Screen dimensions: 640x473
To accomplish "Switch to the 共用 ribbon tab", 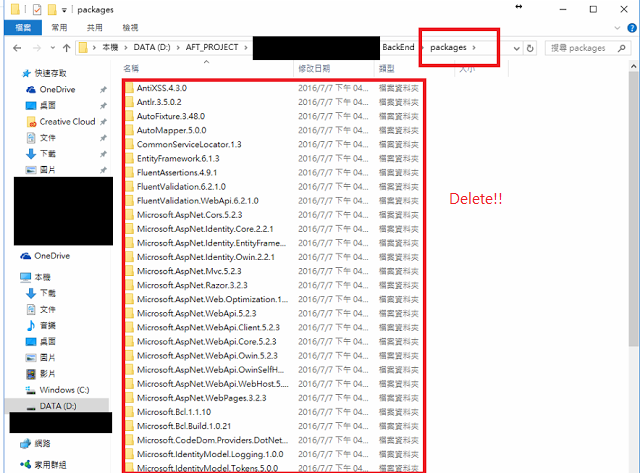I will (94, 27).
